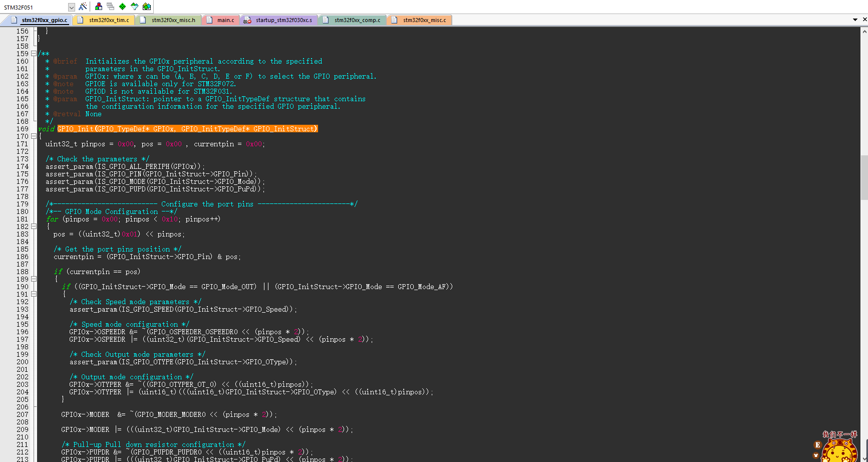Click assert_param IS_GPIO_PUPD line
The image size is (868, 462).
click(155, 189)
